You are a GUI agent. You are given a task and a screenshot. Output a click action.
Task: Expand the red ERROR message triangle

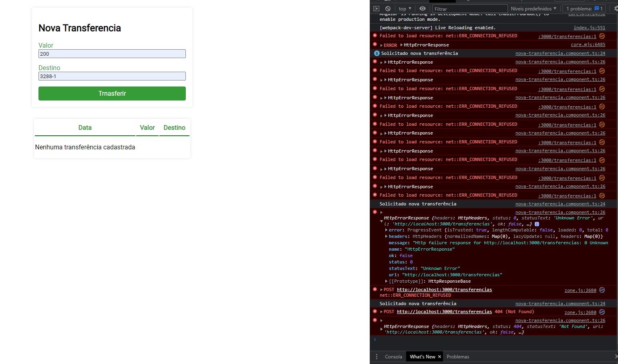pos(381,45)
